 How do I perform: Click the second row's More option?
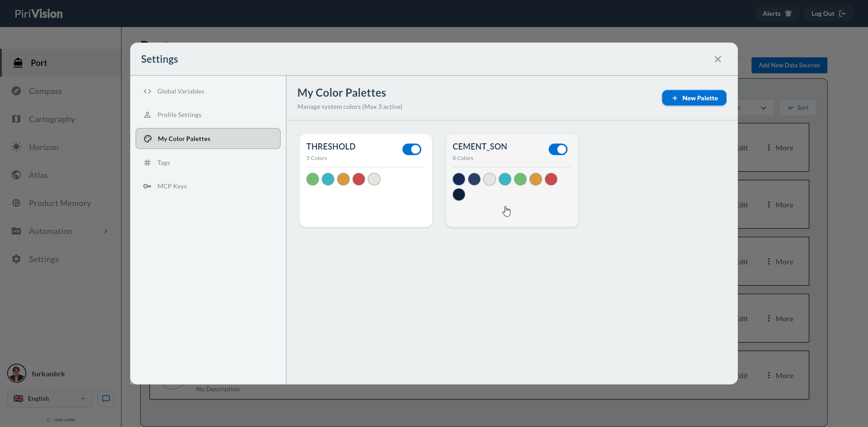780,205
